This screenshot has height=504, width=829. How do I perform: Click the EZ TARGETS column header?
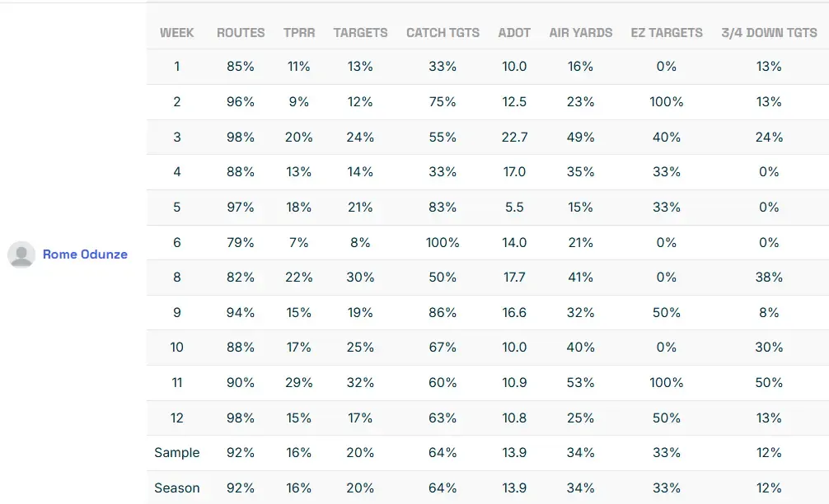click(666, 33)
